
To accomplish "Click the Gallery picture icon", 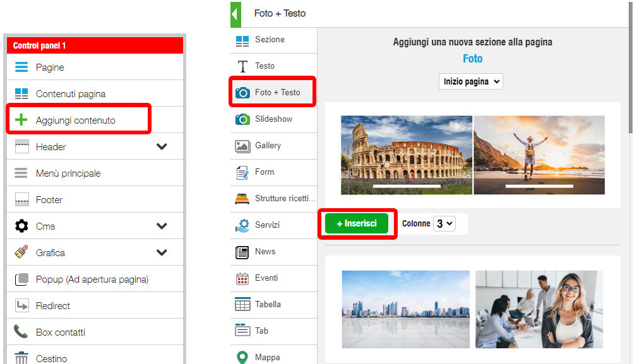I will click(242, 146).
